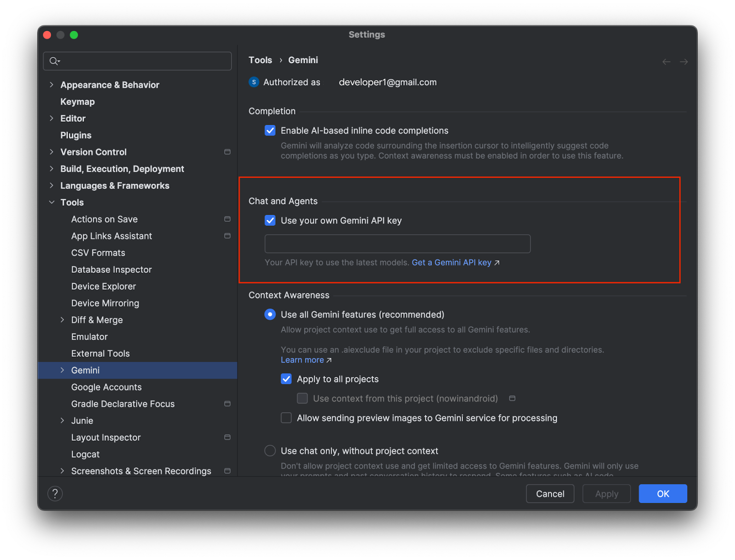The width and height of the screenshot is (735, 560).
Task: Click the forward navigation arrow
Action: (x=684, y=61)
